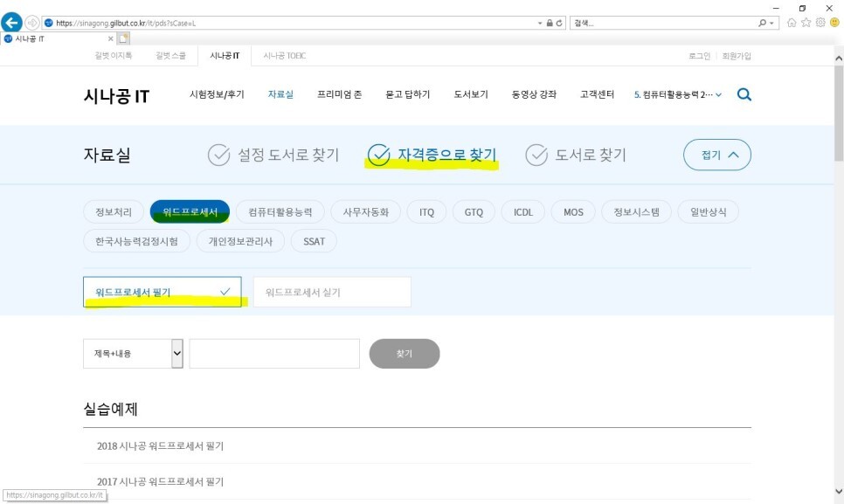Collapse the panel with 접기 button
This screenshot has height=504, width=844.
717,155
